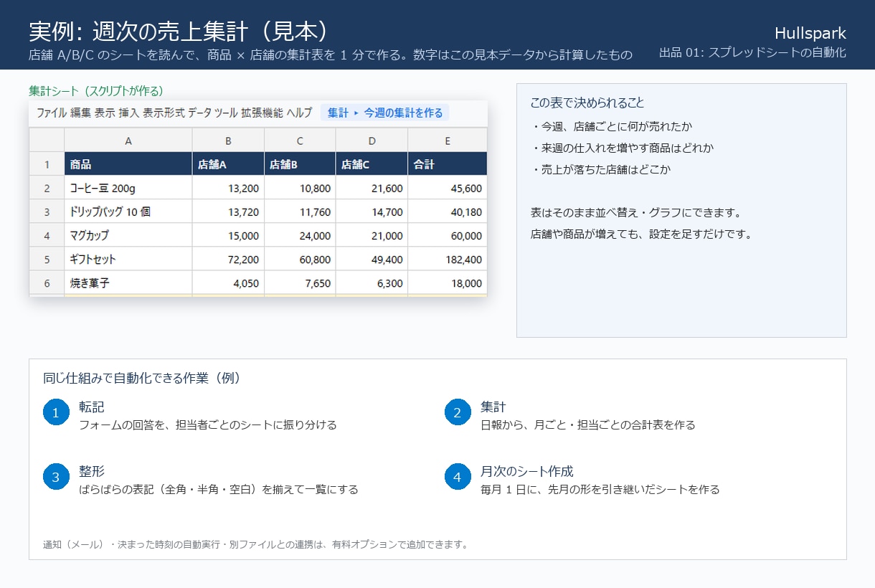Click the 店舗C header cell
The image size is (875, 588).
point(372,164)
